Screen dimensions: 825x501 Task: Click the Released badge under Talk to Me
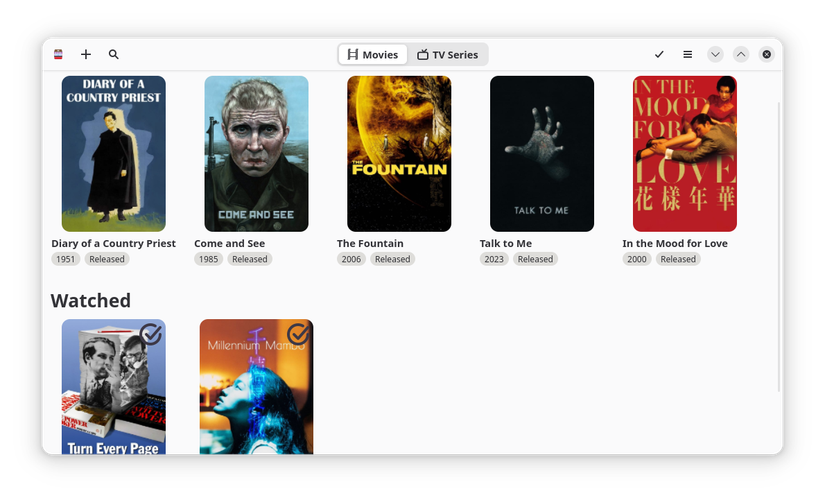tap(535, 259)
